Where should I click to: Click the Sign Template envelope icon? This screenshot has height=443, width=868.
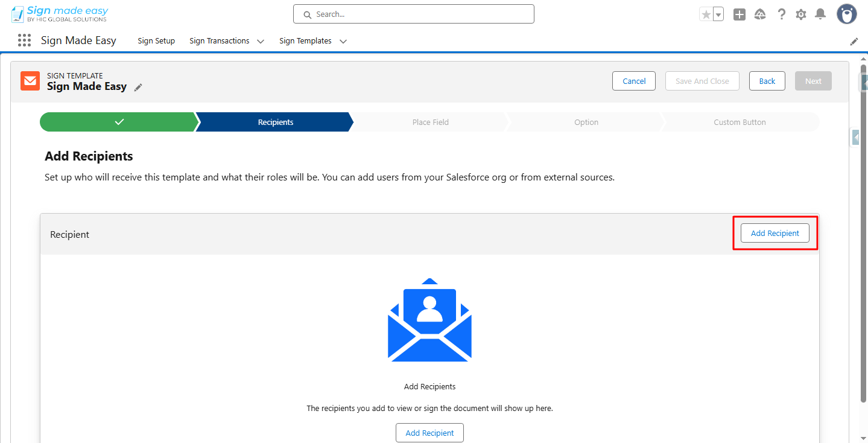pyautogui.click(x=30, y=80)
